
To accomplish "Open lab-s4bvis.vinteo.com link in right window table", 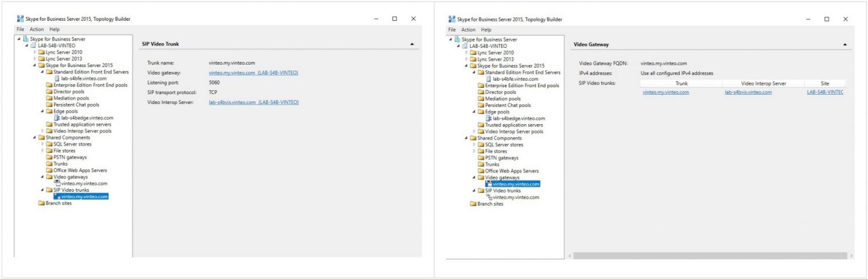I will [748, 92].
